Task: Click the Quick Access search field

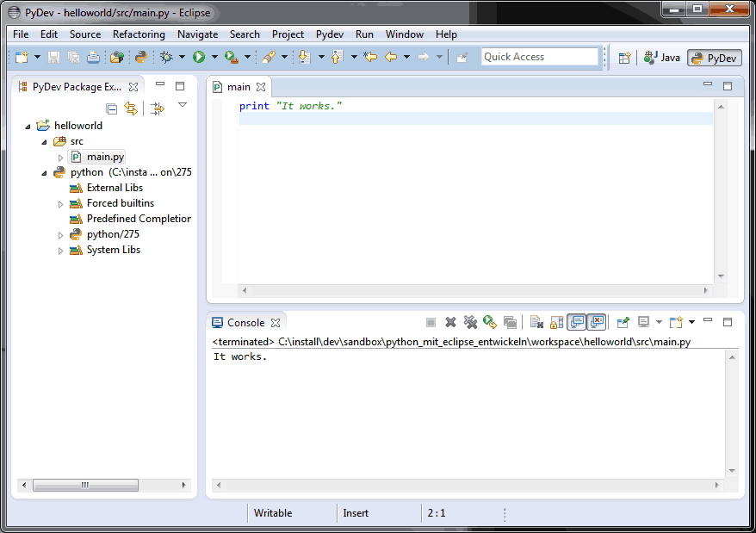Action: [x=540, y=57]
